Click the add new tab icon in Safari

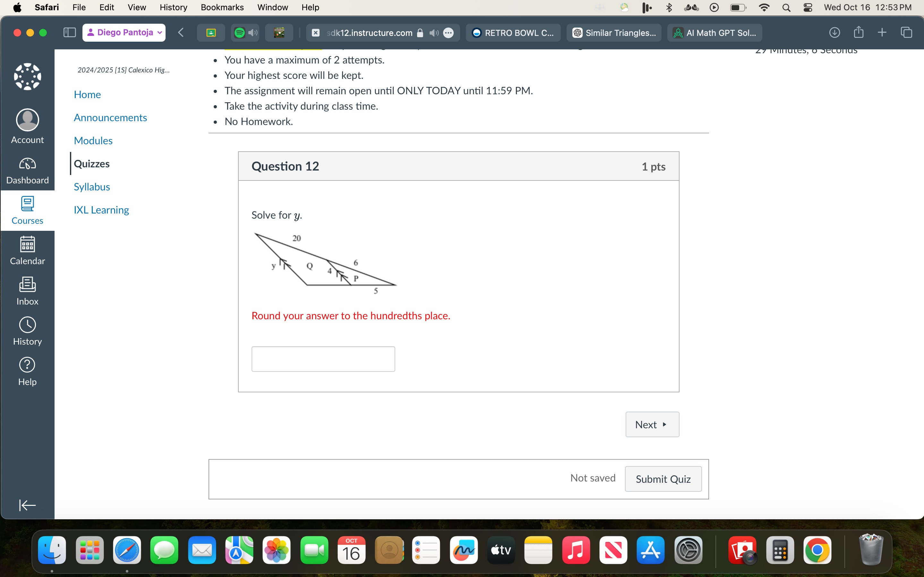coord(882,32)
